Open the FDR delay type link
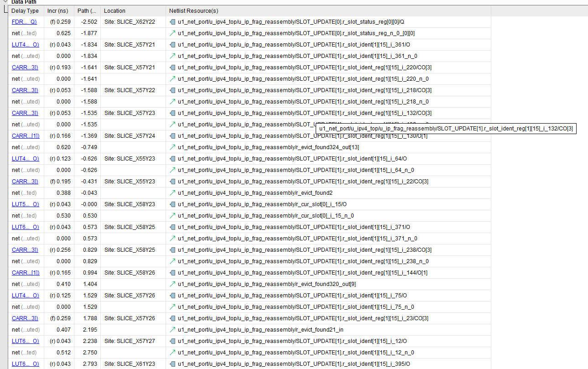Image resolution: width=588 pixels, height=369 pixels. pos(24,22)
